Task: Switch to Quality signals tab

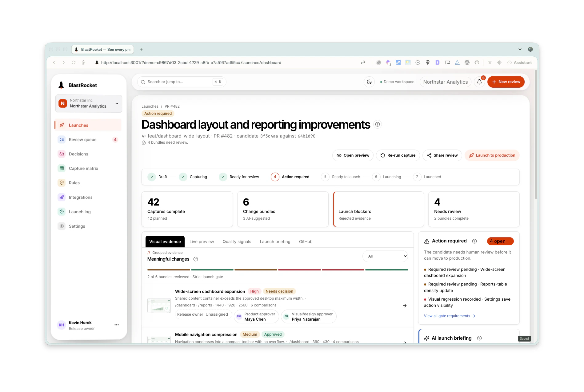Action: (x=237, y=242)
